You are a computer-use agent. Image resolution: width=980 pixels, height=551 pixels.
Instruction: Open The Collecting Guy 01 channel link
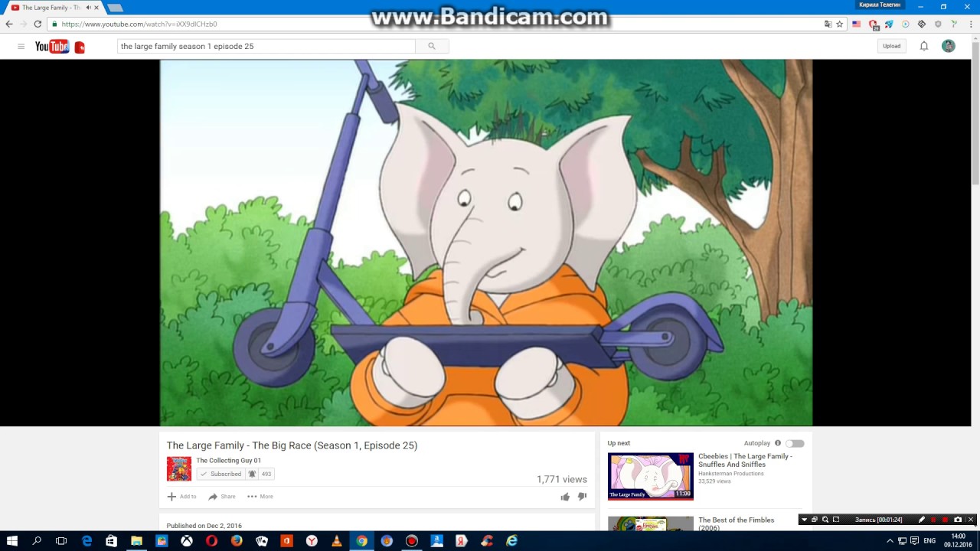229,461
